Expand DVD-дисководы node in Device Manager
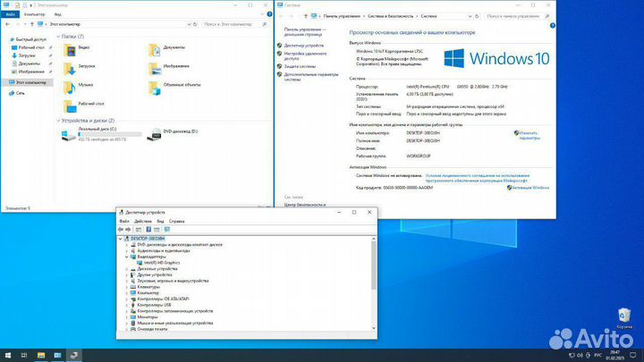 click(127, 245)
